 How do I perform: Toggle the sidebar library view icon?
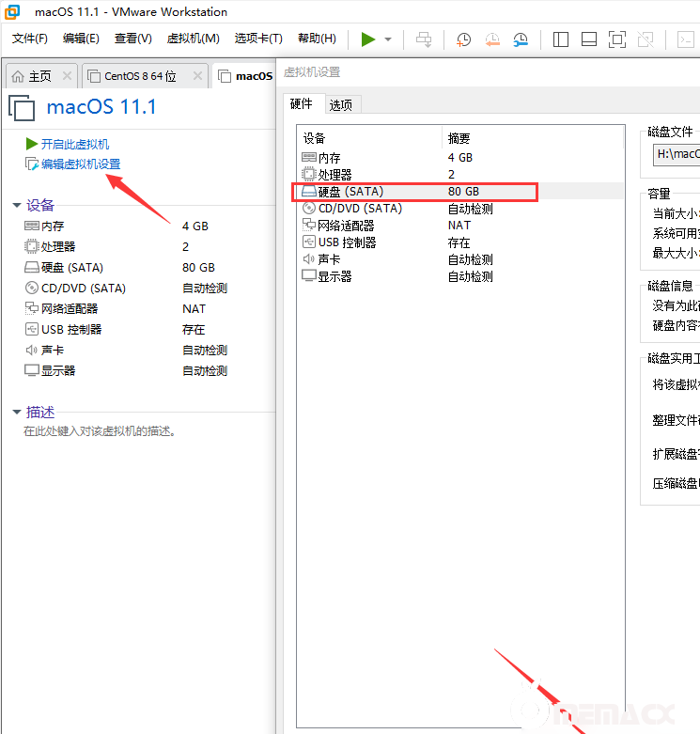point(561,39)
